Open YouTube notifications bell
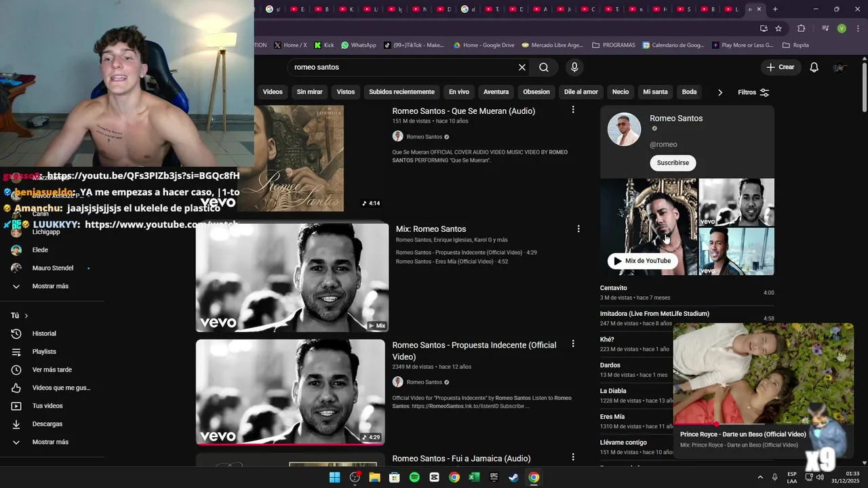Image resolution: width=868 pixels, height=488 pixels. click(814, 67)
